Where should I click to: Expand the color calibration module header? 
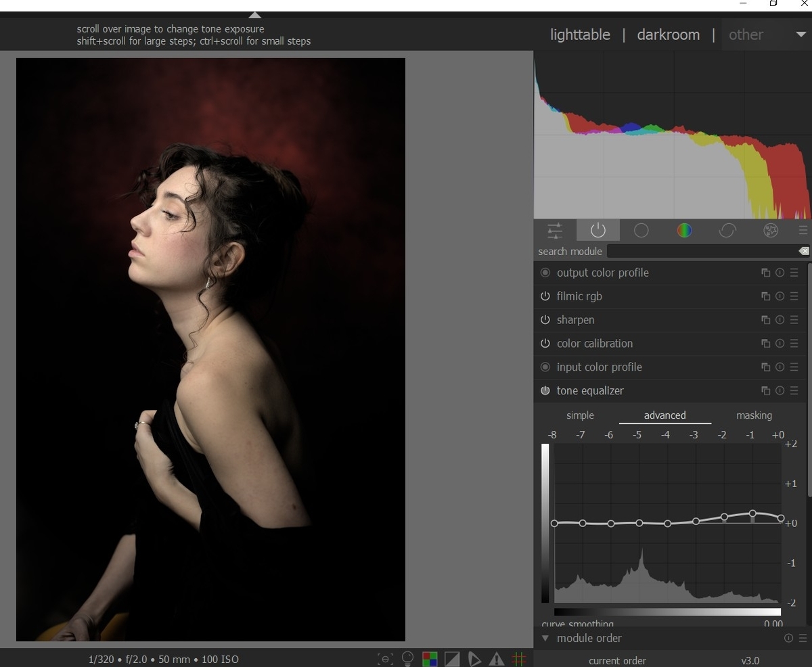click(595, 344)
